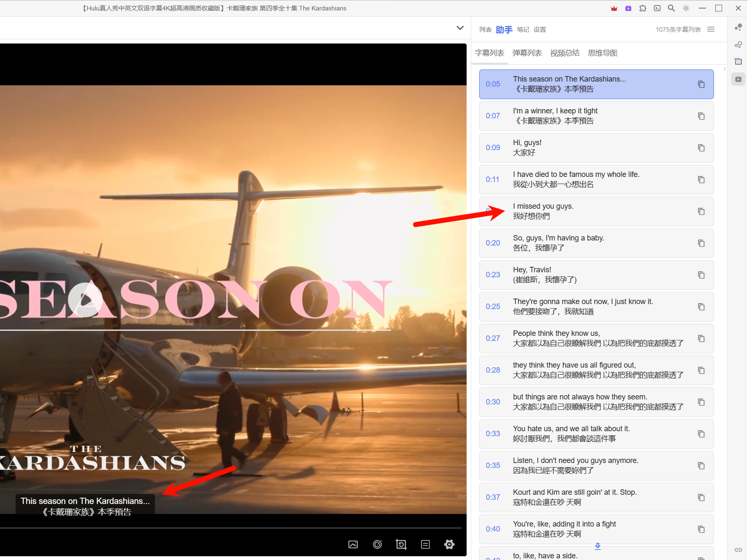This screenshot has height=560, width=747.
Task: Jump to timestamp 0:33
Action: click(x=493, y=434)
